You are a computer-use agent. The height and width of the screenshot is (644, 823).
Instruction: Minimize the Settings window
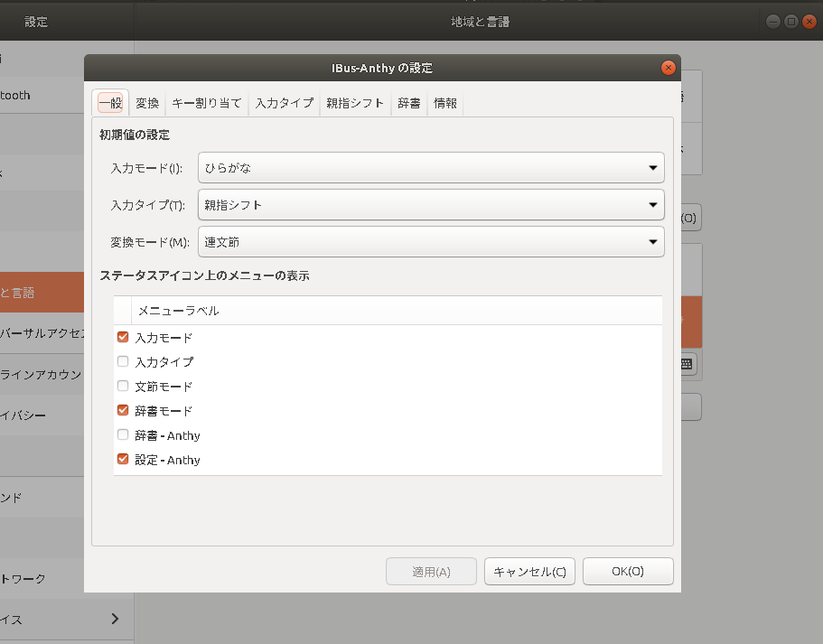772,22
